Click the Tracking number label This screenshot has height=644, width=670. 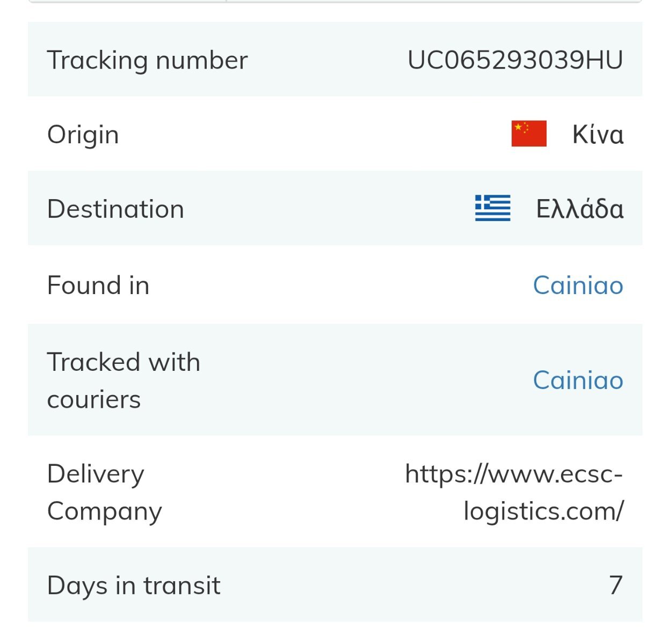[x=148, y=60]
